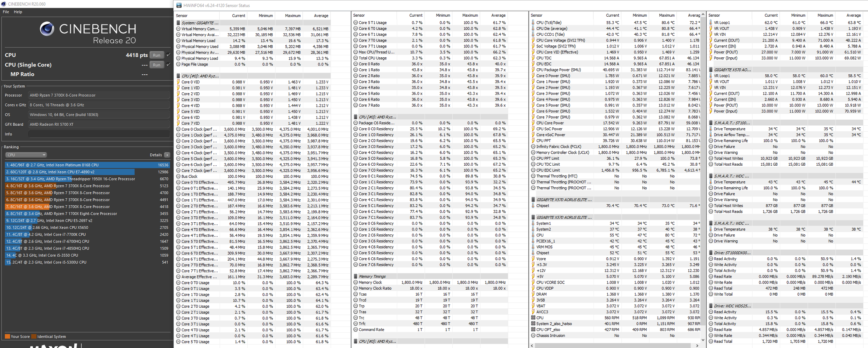Click the icon beside Total CPU Usage
Image resolution: width=868 pixels, height=348 pixels.
point(355,58)
